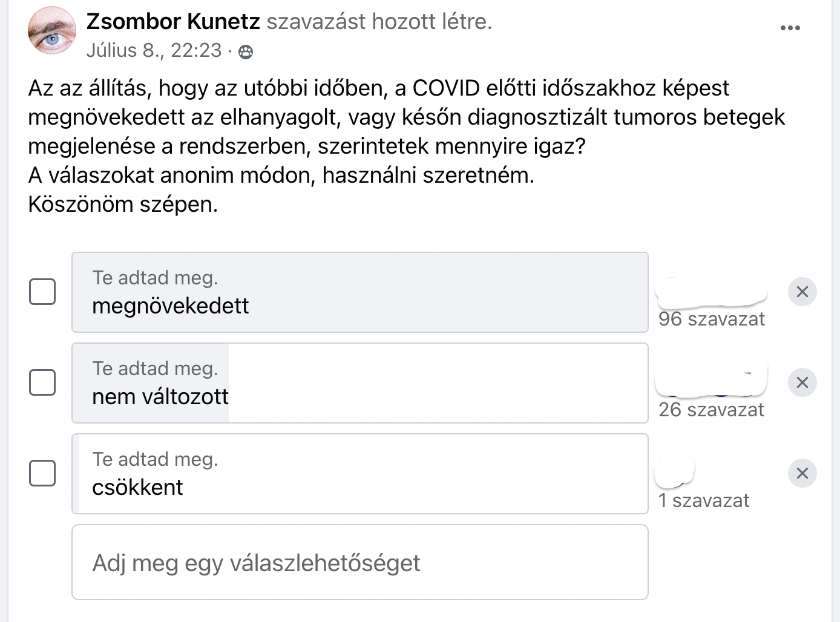View the 1 szavazat voter
The image size is (840, 622).
tap(703, 501)
